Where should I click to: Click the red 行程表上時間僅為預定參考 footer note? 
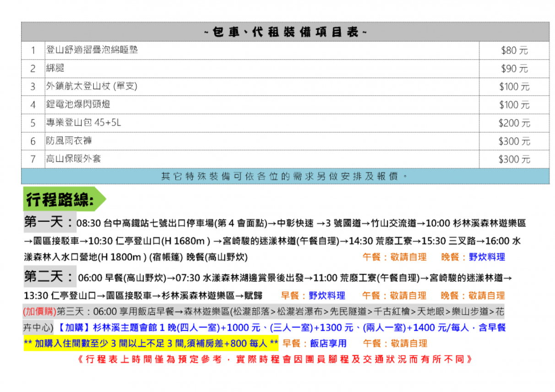point(276,360)
